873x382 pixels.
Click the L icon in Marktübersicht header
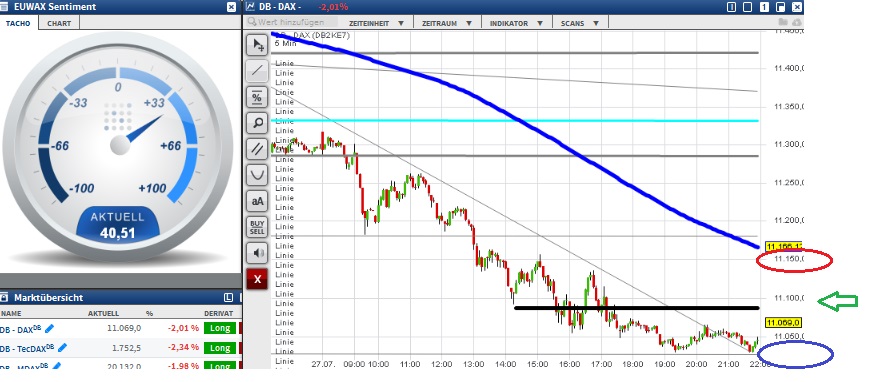[x=228, y=297]
